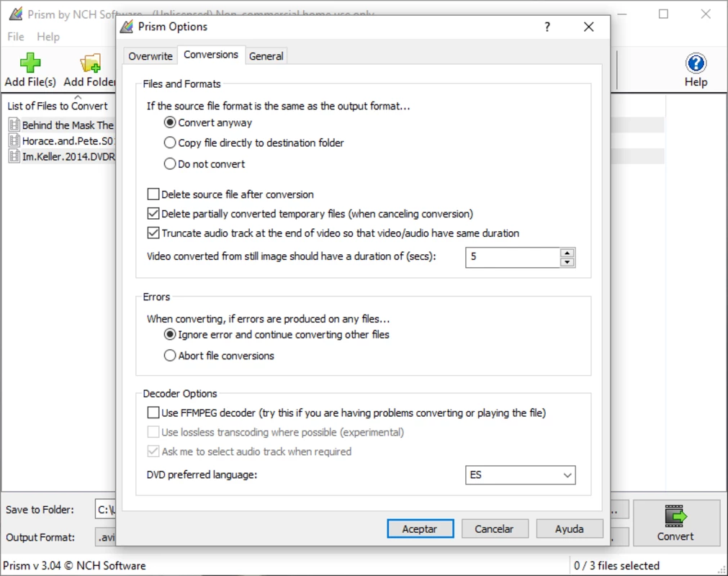Open the DVD preferred language dropdown
Viewport: 728px width, 576px height.
click(520, 474)
